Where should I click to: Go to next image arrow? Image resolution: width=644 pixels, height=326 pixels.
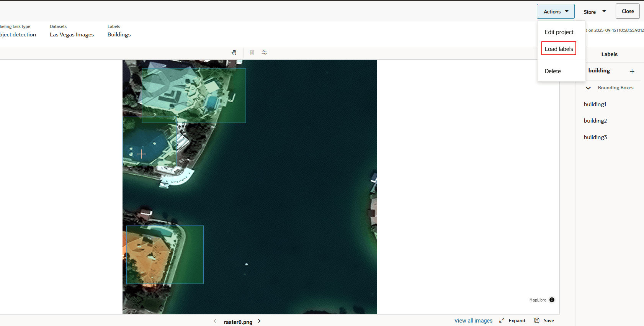tap(259, 321)
